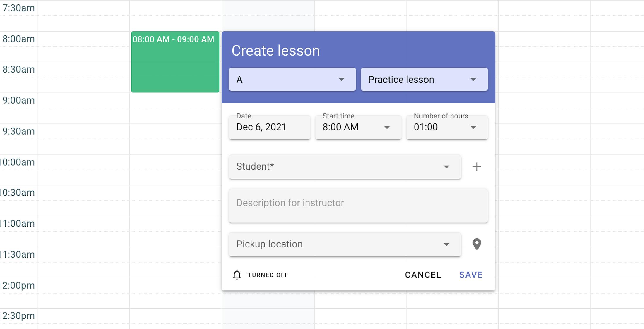Click the SAVE button
The image size is (644, 329).
click(471, 275)
